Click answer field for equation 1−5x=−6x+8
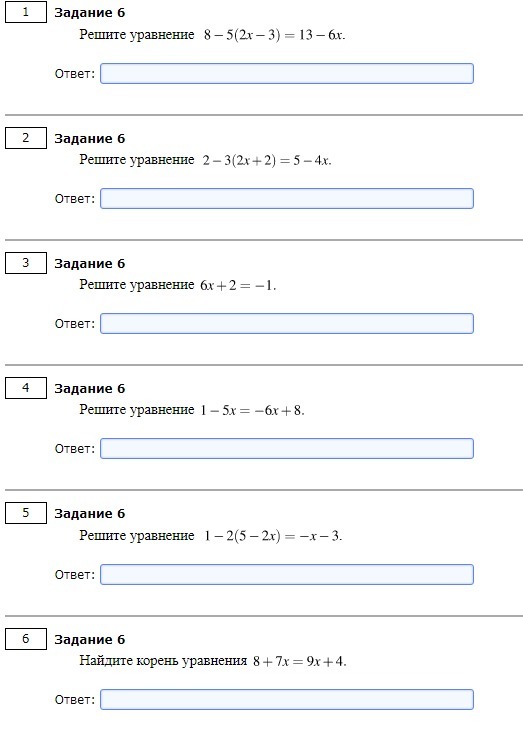The width and height of the screenshot is (523, 729). [287, 449]
